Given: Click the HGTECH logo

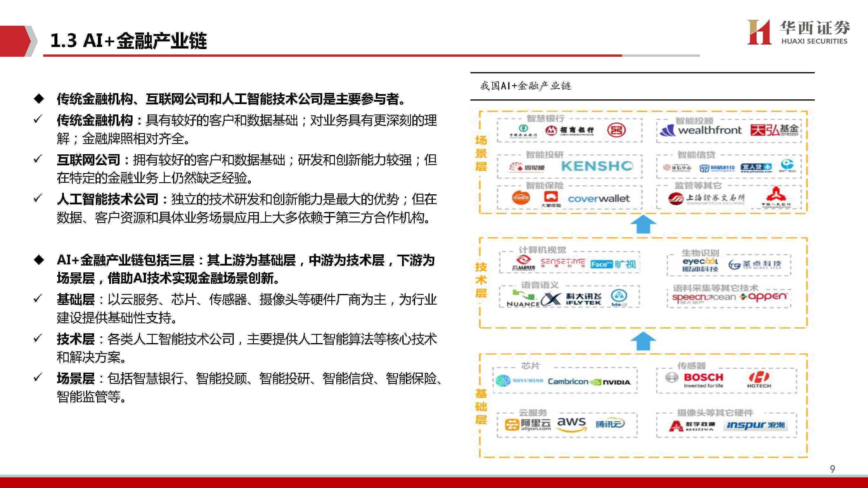Looking at the screenshot, I should (x=759, y=380).
